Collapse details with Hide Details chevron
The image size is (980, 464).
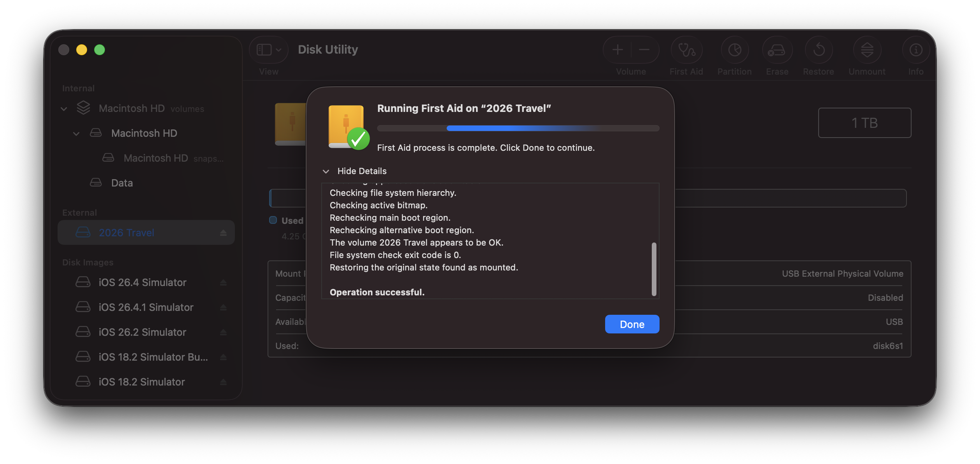[326, 171]
